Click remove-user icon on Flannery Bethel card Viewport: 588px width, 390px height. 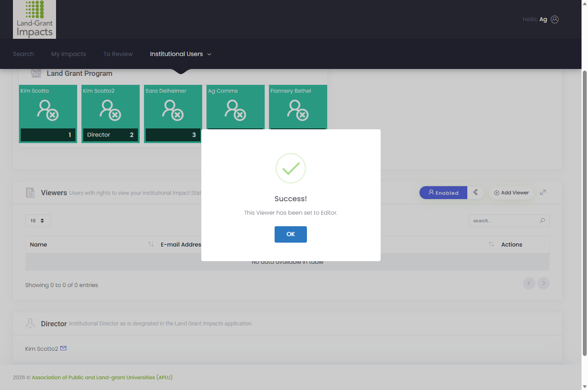(298, 110)
